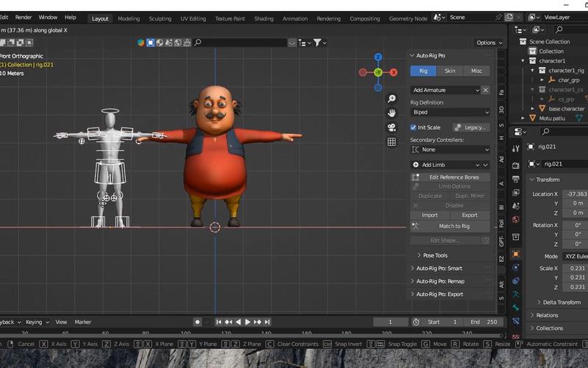Screen dimensions: 588x368
Task: Switch to the Misc tab in Auto-Rig Pro
Action: [476, 71]
